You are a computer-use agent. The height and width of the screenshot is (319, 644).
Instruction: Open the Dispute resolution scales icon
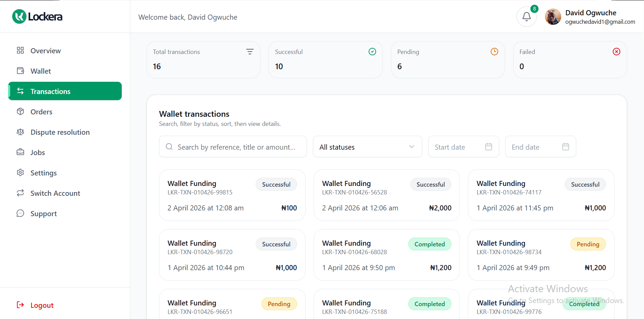[20, 132]
